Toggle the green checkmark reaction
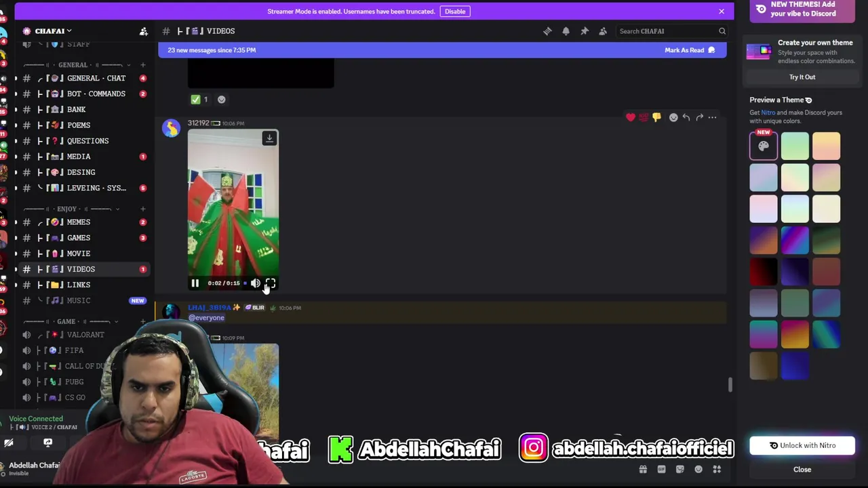The width and height of the screenshot is (868, 488). click(200, 100)
